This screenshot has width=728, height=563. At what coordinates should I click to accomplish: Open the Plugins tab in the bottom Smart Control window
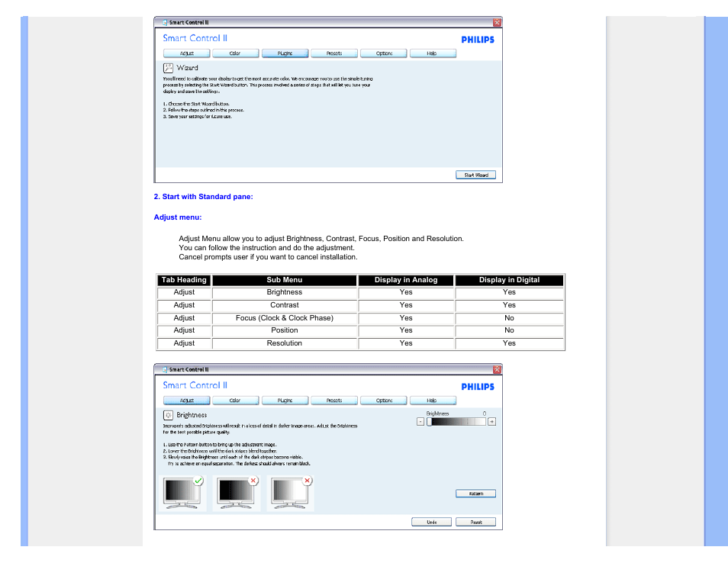(285, 400)
